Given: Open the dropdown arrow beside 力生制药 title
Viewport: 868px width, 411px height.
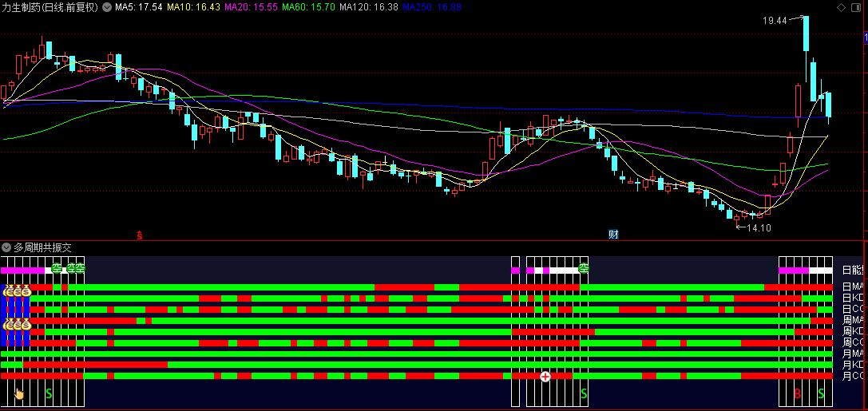Looking at the screenshot, I should (107, 7).
